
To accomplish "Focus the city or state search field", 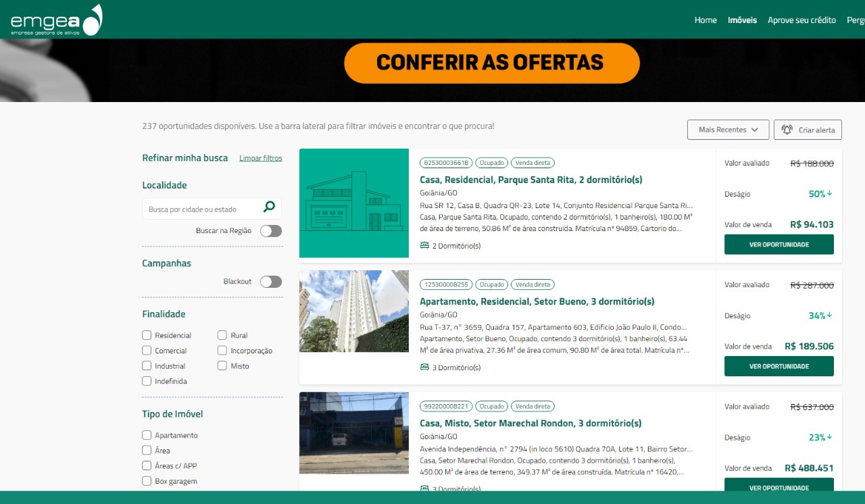I will 203,209.
